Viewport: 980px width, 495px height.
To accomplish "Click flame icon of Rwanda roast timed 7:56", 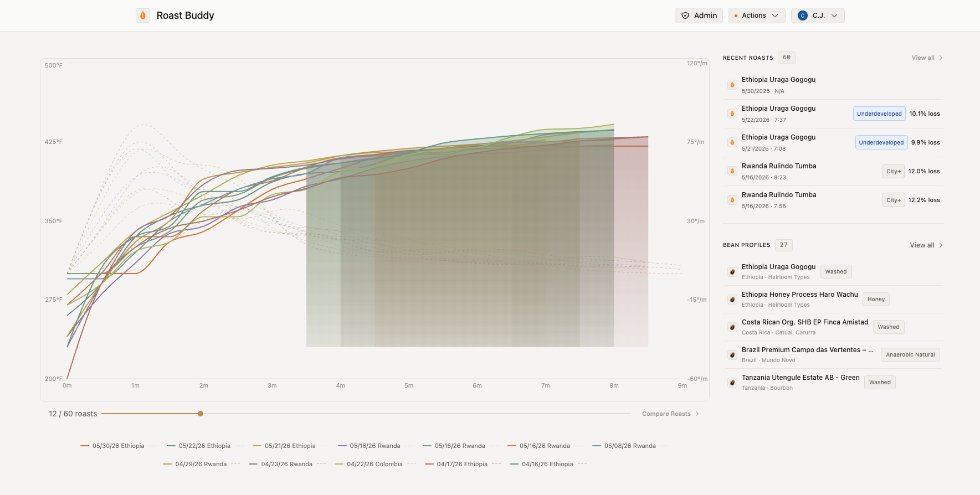I will (x=732, y=200).
